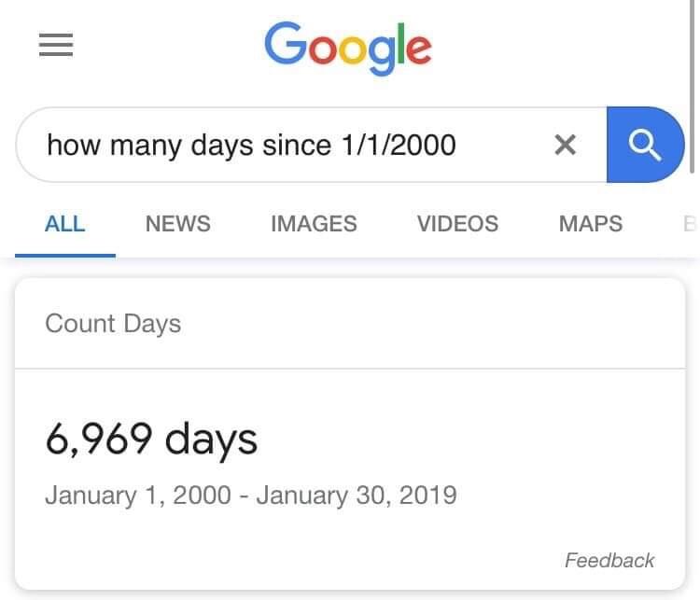The image size is (700, 600).
Task: Open the MAPS tab
Action: tap(591, 224)
